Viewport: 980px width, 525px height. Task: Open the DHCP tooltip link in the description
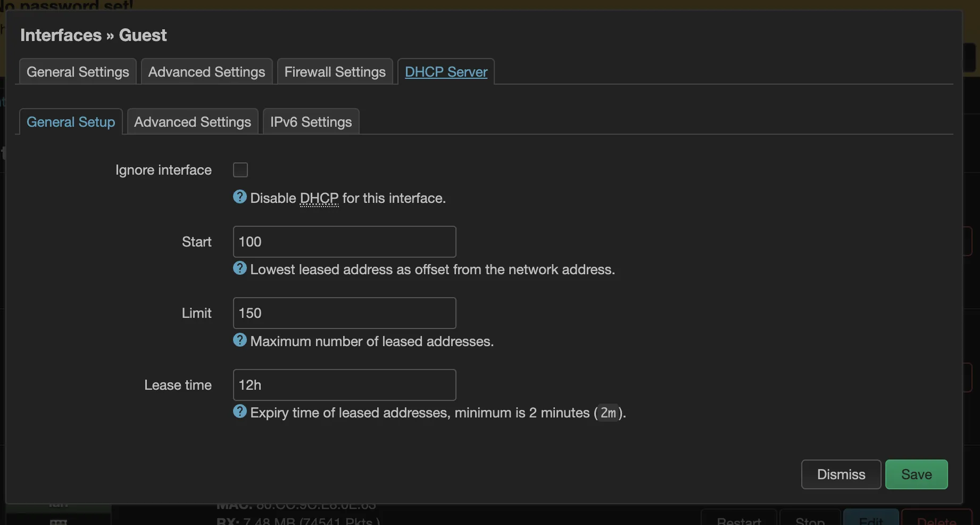[x=318, y=198]
